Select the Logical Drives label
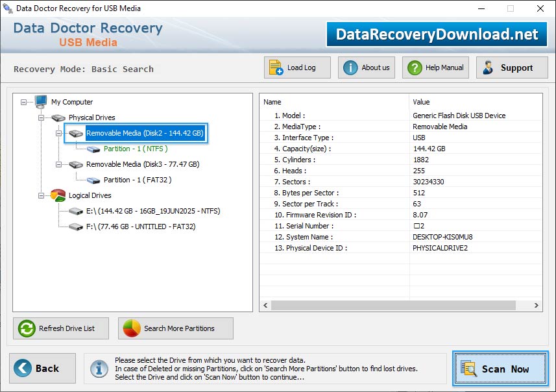 90,195
